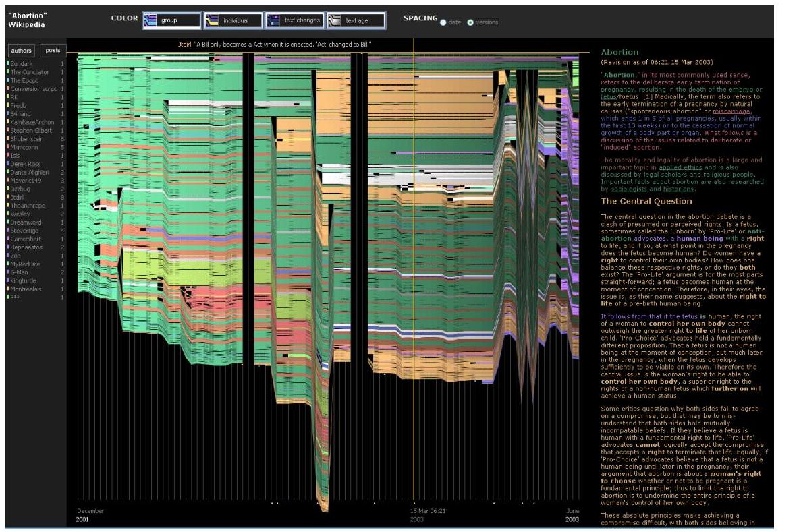
Task: Choose the text changes color mode
Action: point(294,21)
